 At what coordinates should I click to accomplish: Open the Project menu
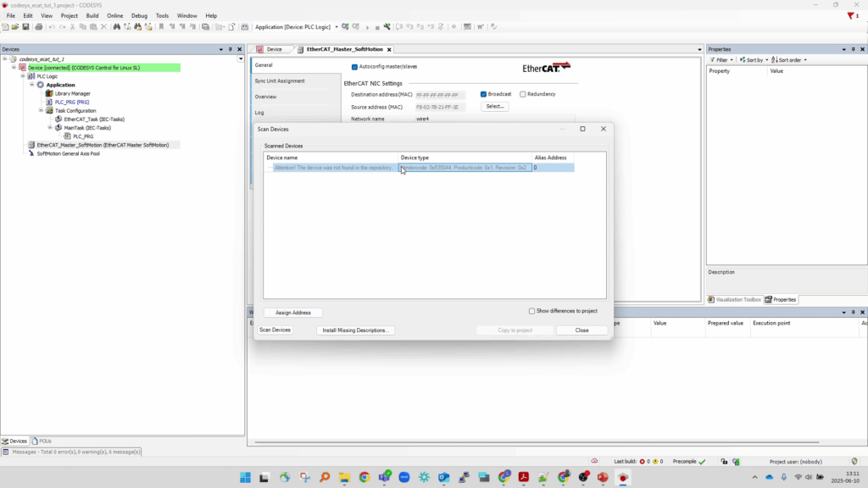pos(70,15)
